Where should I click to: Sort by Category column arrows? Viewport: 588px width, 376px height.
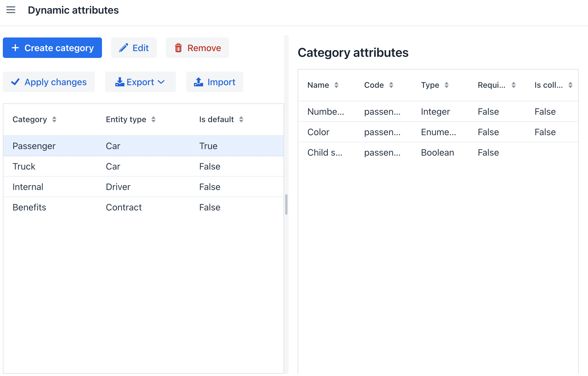[x=54, y=119]
